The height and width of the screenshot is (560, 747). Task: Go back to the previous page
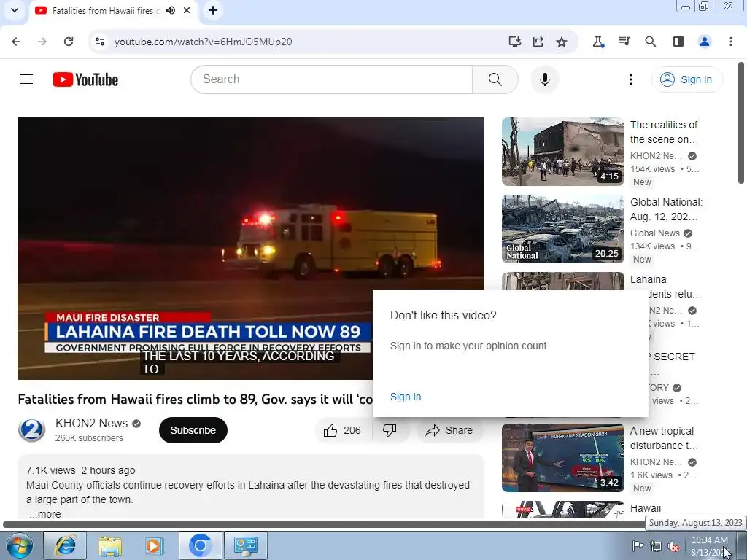click(x=16, y=42)
